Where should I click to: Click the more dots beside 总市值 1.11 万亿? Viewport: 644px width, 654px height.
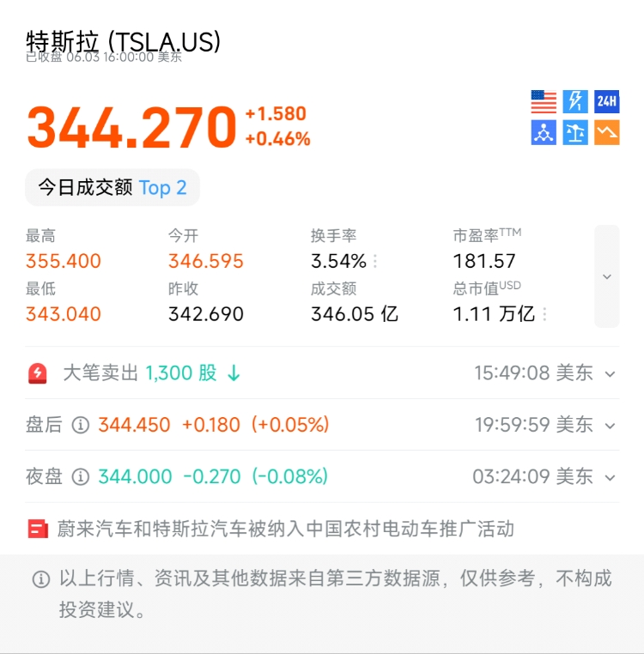(544, 314)
